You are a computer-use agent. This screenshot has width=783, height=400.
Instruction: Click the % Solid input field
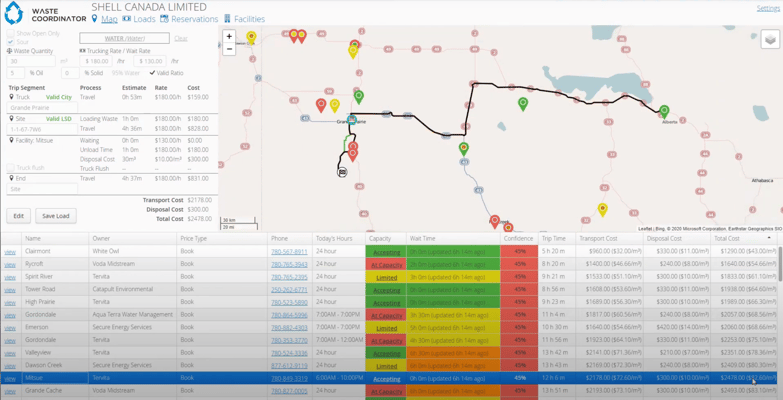click(x=70, y=73)
